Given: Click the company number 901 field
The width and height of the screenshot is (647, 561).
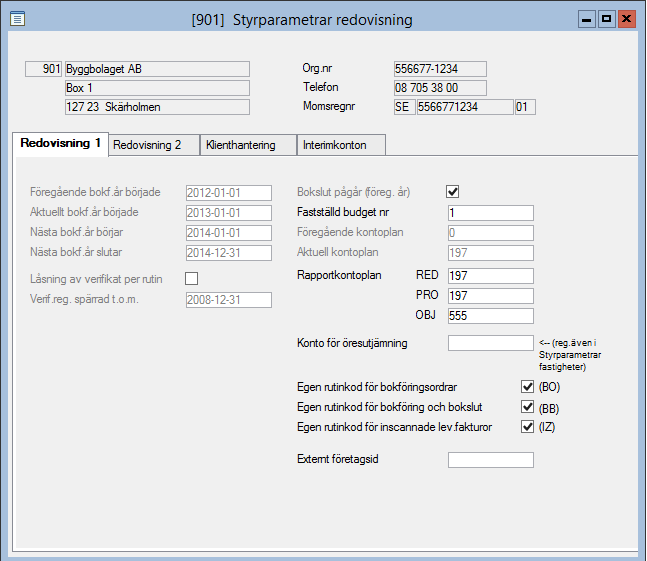Looking at the screenshot, I should coord(43,69).
